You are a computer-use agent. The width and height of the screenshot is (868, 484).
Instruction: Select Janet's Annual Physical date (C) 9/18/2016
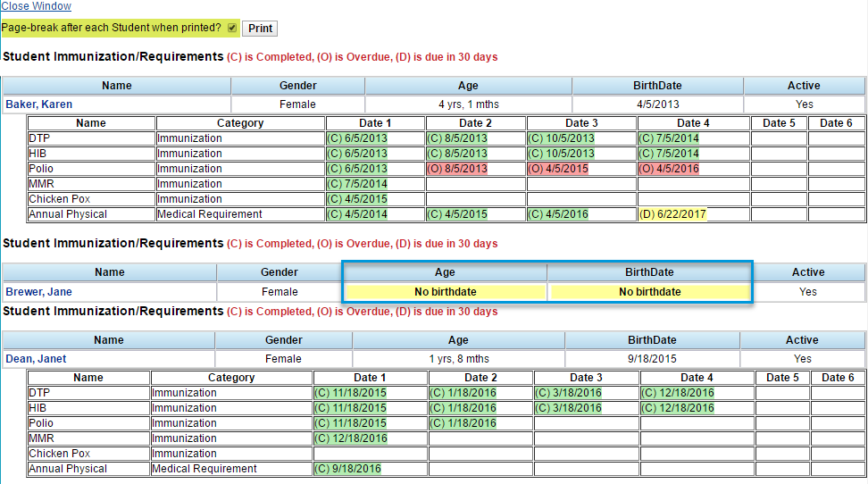click(348, 469)
